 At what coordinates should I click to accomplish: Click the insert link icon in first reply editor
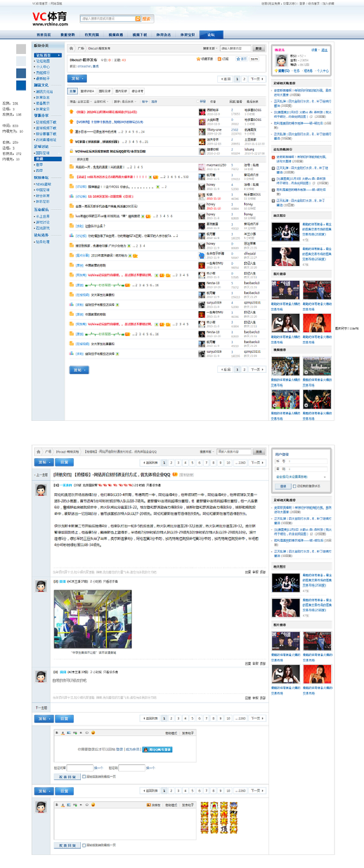pos(75,733)
